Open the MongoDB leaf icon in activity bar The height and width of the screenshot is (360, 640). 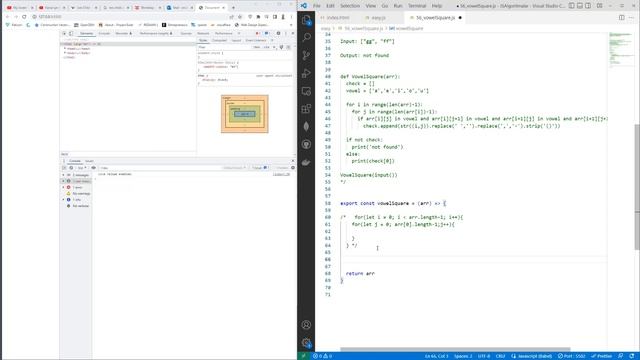[306, 127]
